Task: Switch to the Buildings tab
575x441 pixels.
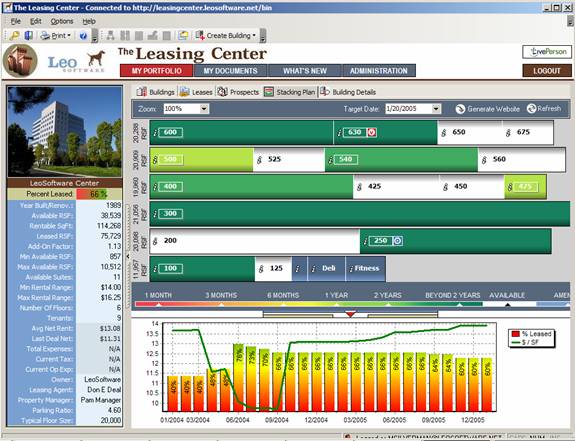Action: tap(155, 92)
